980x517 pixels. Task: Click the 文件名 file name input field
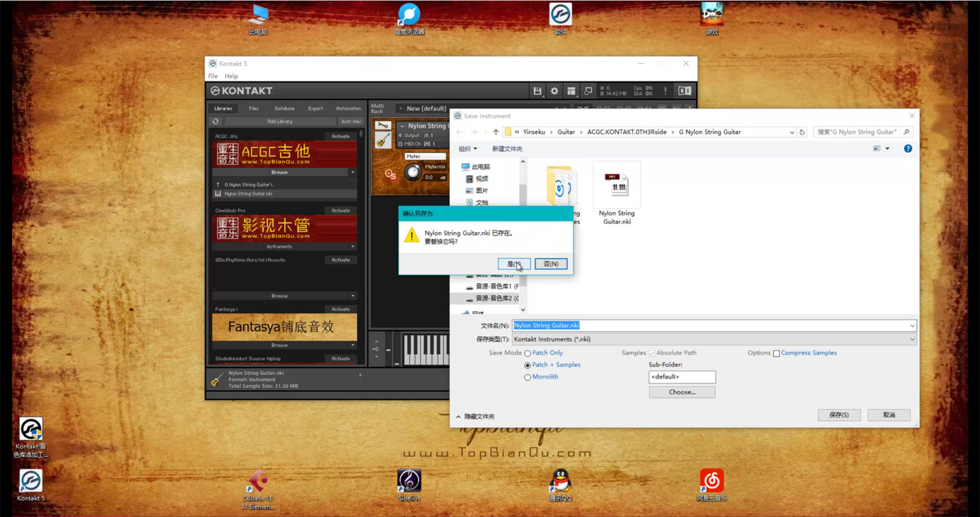(714, 326)
